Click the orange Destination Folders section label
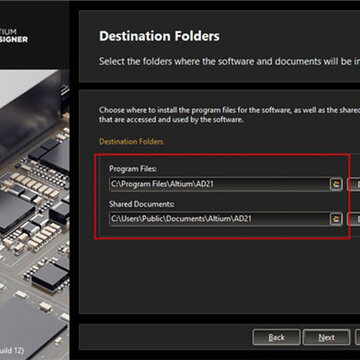The width and height of the screenshot is (360, 360). (x=131, y=142)
